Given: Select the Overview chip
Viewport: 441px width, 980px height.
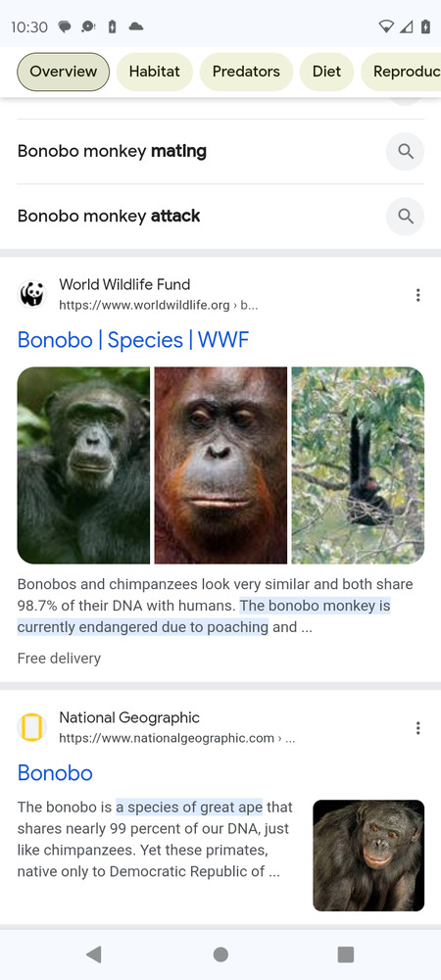Looking at the screenshot, I should (x=63, y=72).
